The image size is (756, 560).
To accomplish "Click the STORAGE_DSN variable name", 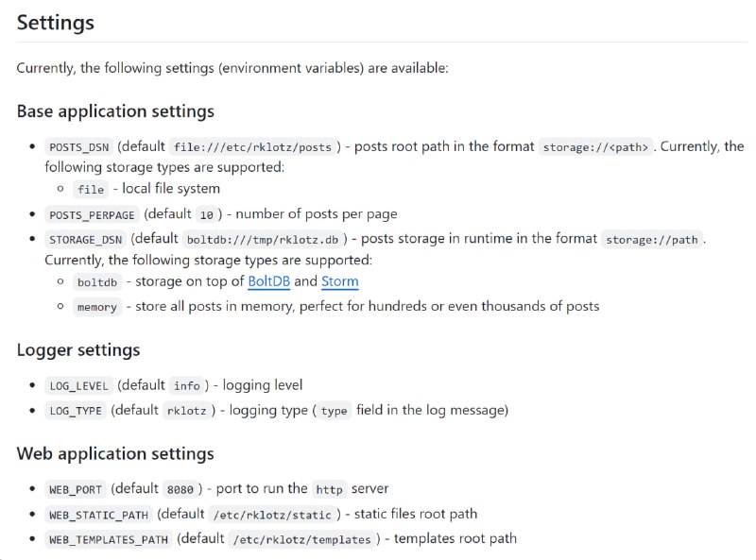I will coord(86,240).
